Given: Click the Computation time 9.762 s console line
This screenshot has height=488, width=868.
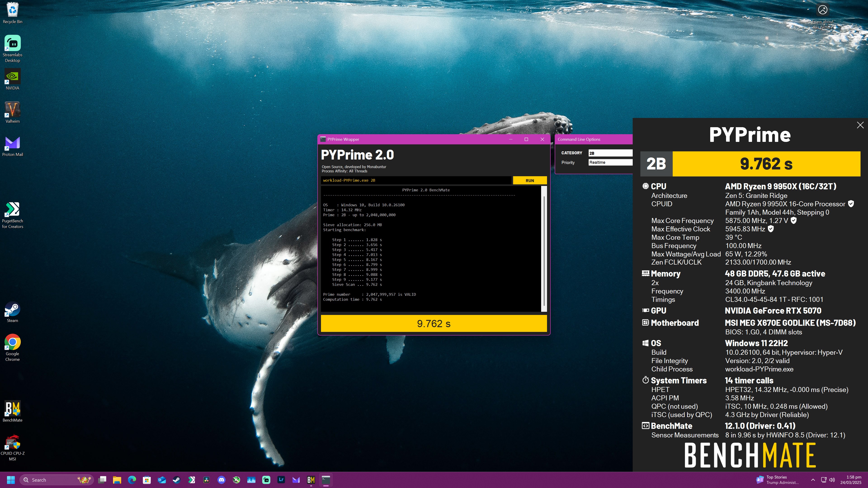Looking at the screenshot, I should (352, 299).
